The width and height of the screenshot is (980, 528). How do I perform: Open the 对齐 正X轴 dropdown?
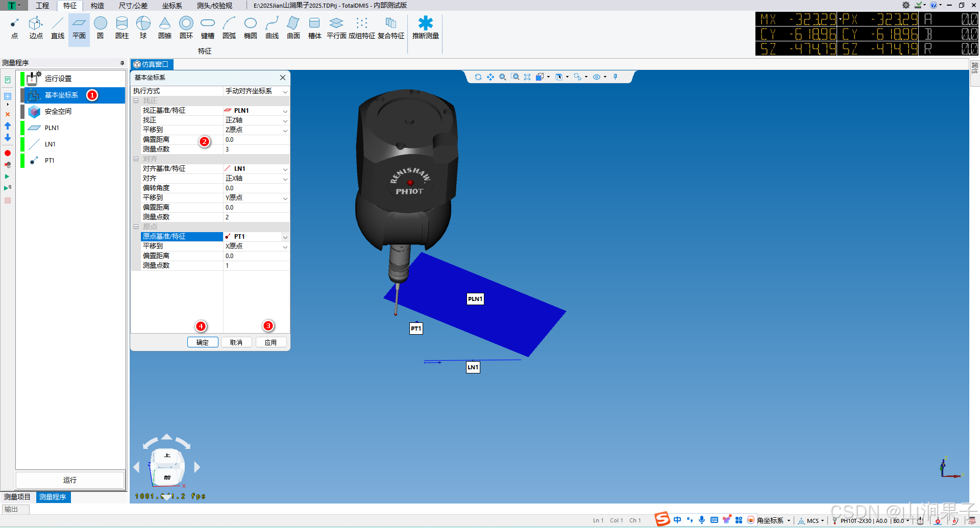point(285,179)
